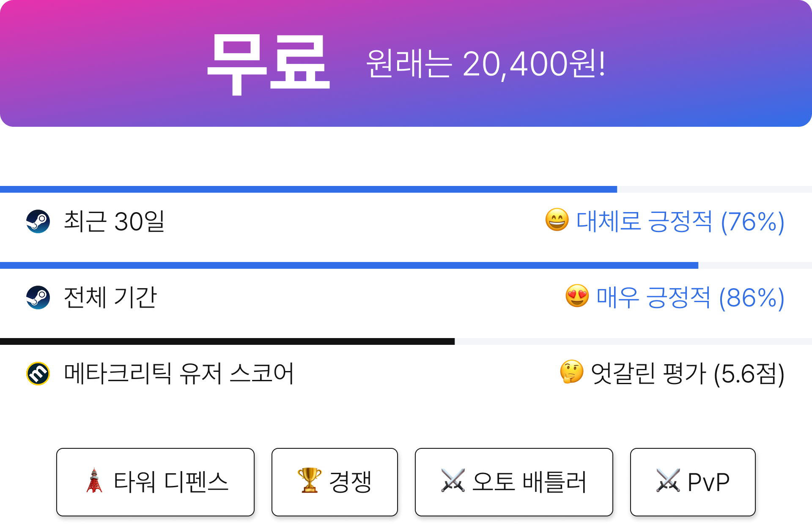The height and width of the screenshot is (524, 812).
Task: Open the PvP tag
Action: click(x=693, y=482)
